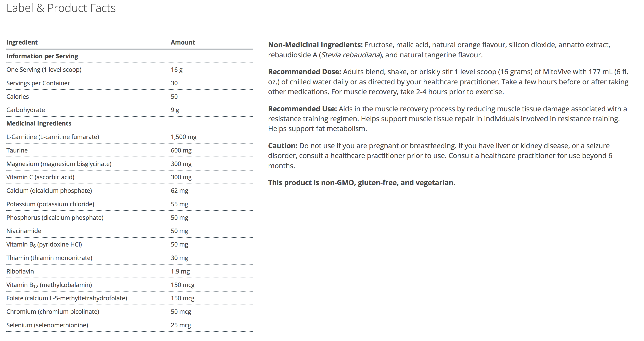Click the "Caution:" bold label
The image size is (644, 341).
click(x=283, y=146)
